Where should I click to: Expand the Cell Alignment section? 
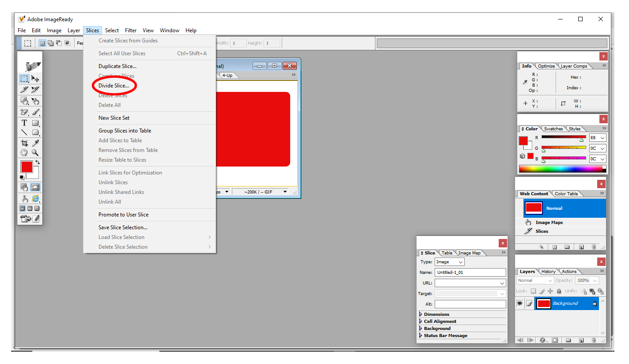[440, 322]
